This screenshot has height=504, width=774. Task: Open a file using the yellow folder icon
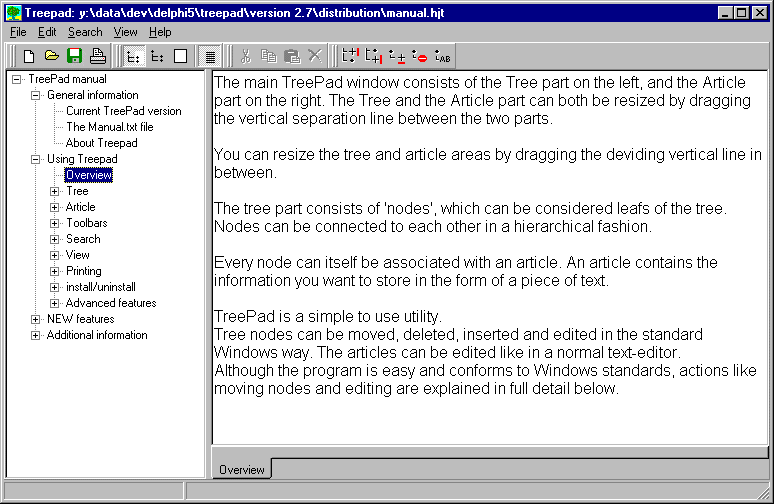tap(51, 56)
